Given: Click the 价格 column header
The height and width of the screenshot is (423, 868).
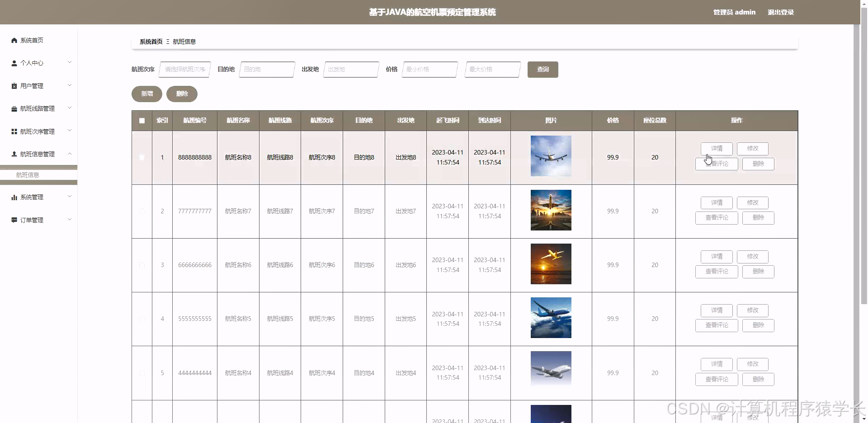Looking at the screenshot, I should [613, 121].
